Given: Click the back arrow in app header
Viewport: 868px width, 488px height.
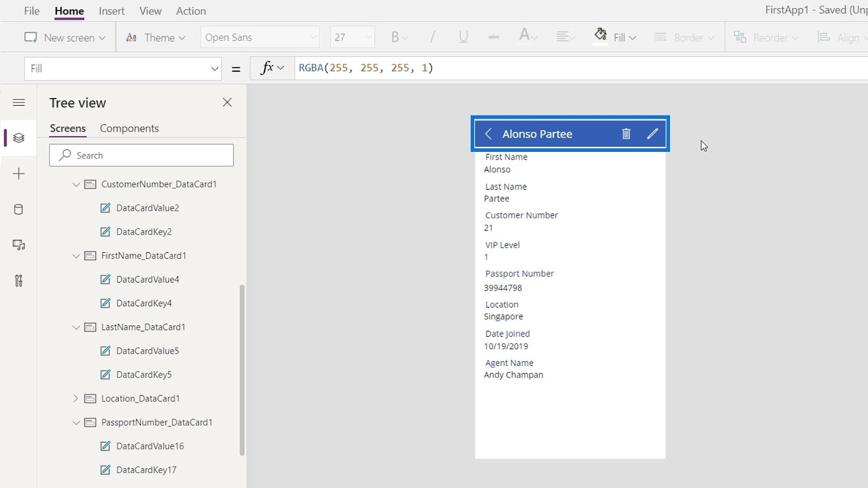Looking at the screenshot, I should (x=488, y=134).
